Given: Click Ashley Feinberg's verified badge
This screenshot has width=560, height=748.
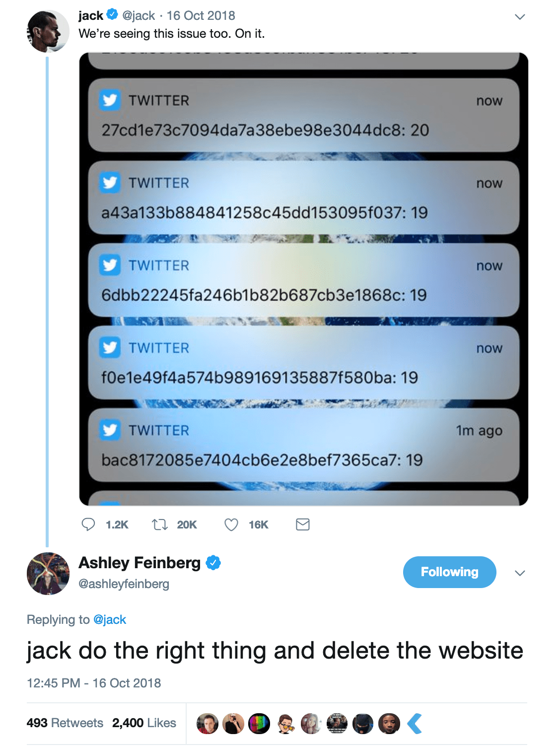Looking at the screenshot, I should 213,563.
